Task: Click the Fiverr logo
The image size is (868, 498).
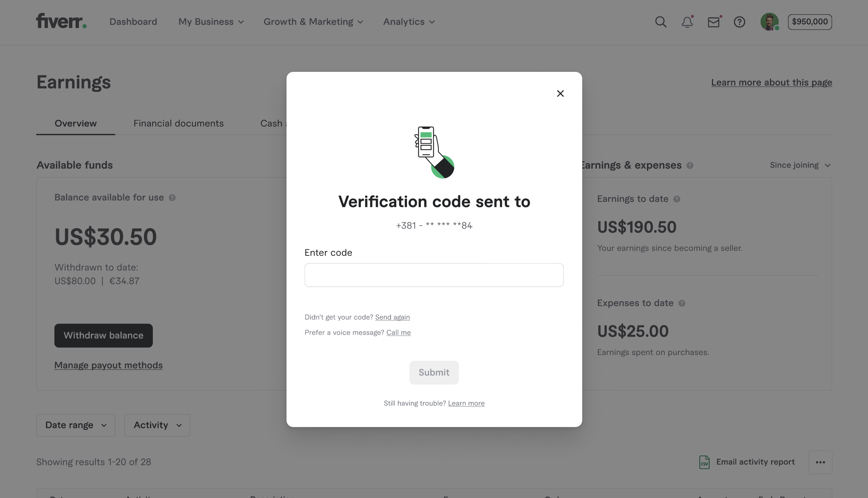Action: pos(61,21)
